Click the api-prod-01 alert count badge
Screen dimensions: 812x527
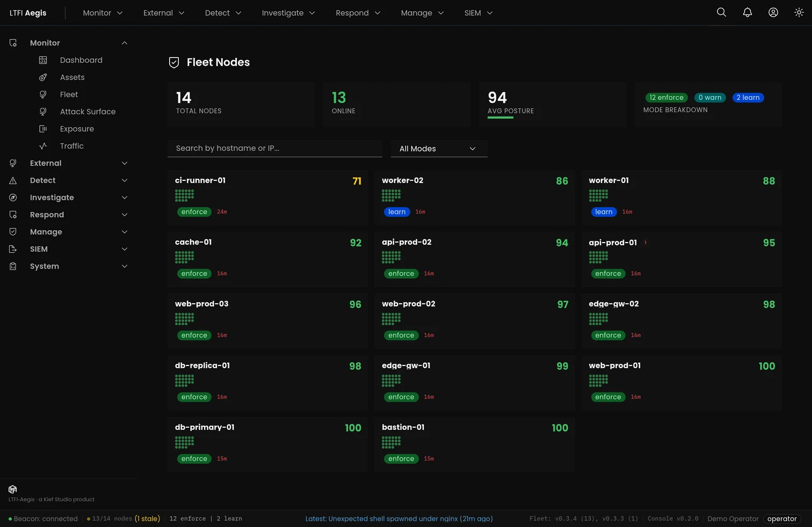[x=645, y=243]
